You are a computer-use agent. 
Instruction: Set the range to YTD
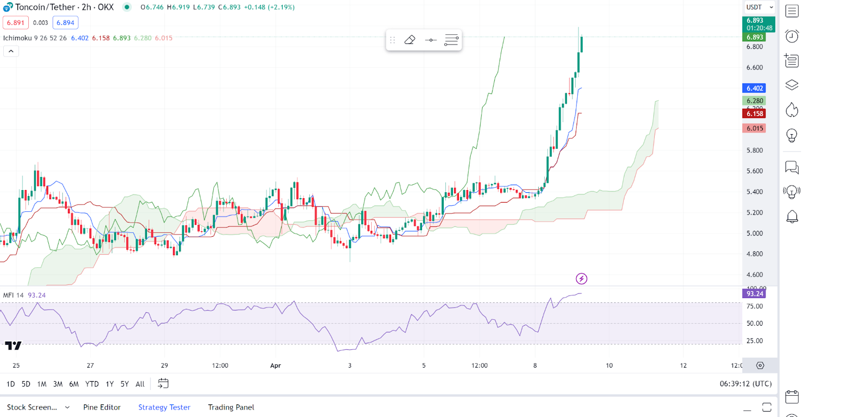(92, 384)
